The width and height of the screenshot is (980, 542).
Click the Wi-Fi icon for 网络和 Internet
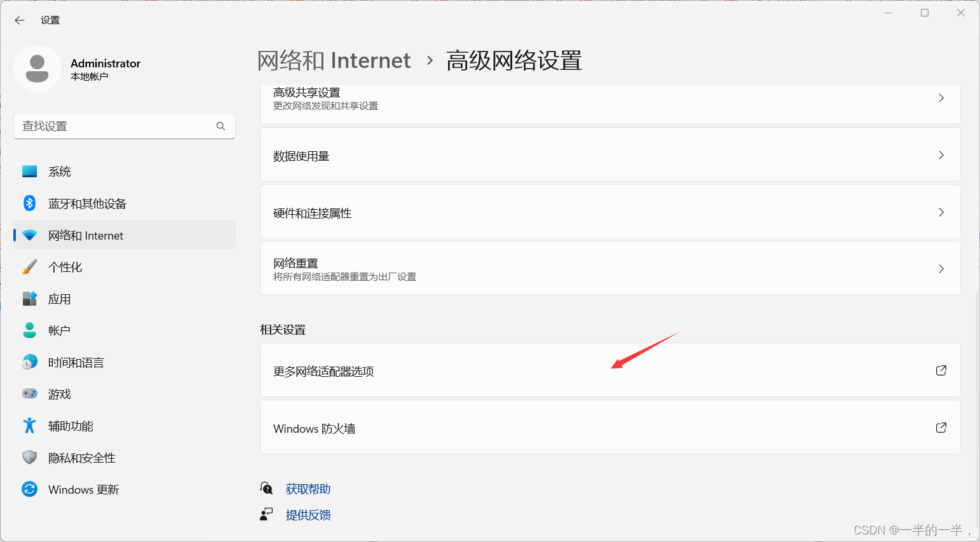point(29,235)
